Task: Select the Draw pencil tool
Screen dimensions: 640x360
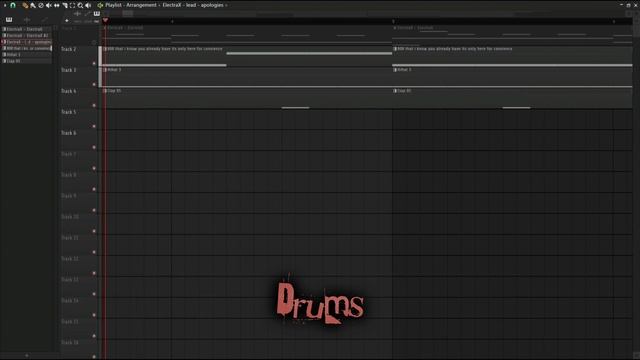Action: (x=25, y=5)
